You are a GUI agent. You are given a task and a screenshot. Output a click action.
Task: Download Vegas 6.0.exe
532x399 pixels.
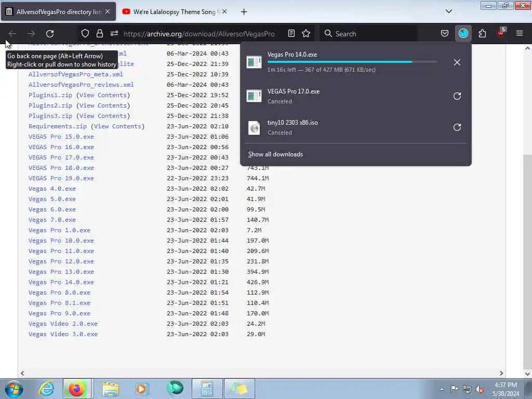[52, 209]
